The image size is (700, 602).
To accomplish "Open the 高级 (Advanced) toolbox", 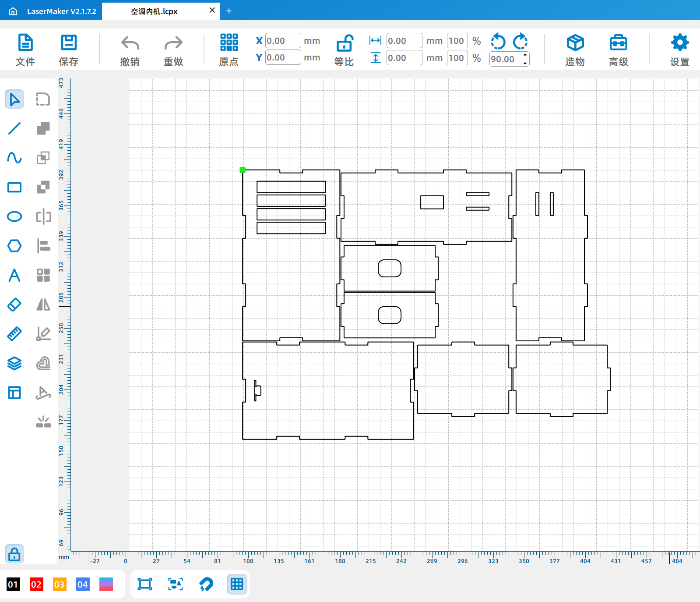I will 619,43.
